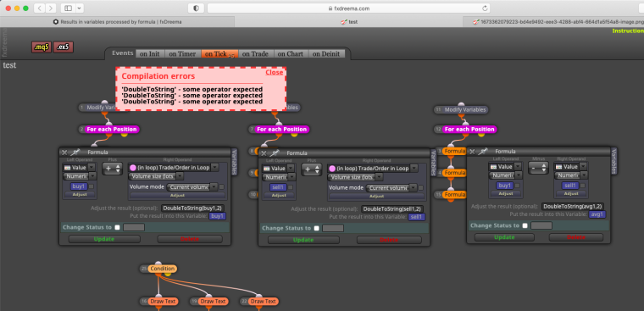The width and height of the screenshot is (644, 311).
Task: Open the Numeric dropdown in buy1 panel
Action: (x=80, y=176)
